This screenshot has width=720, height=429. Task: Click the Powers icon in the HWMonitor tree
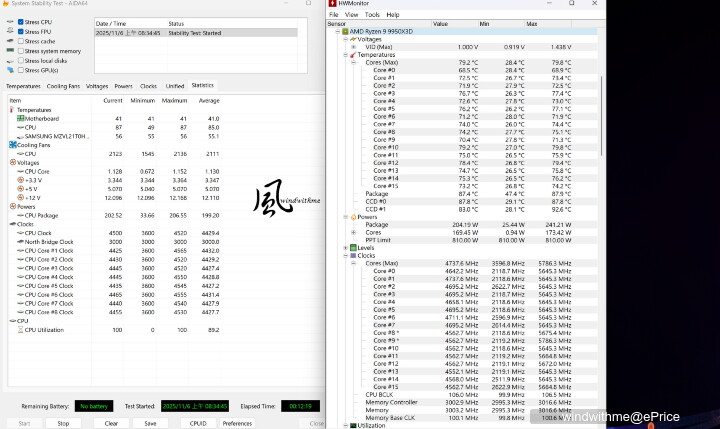pyautogui.click(x=353, y=216)
